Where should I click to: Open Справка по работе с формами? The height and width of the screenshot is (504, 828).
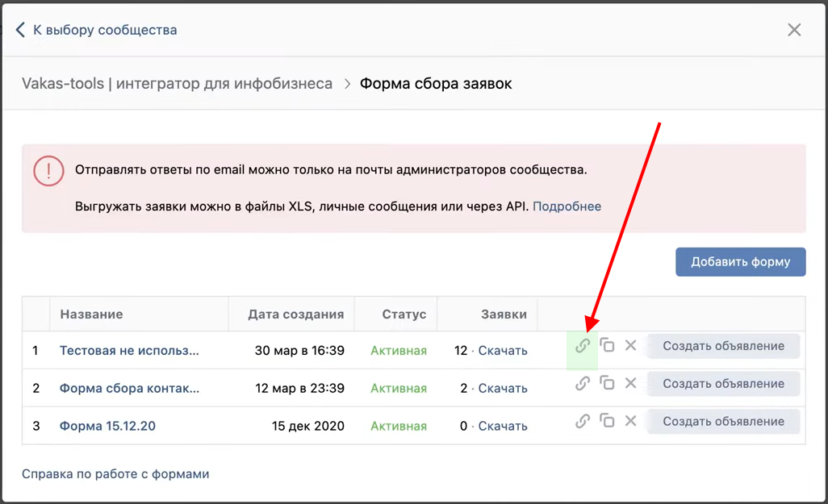click(x=115, y=474)
